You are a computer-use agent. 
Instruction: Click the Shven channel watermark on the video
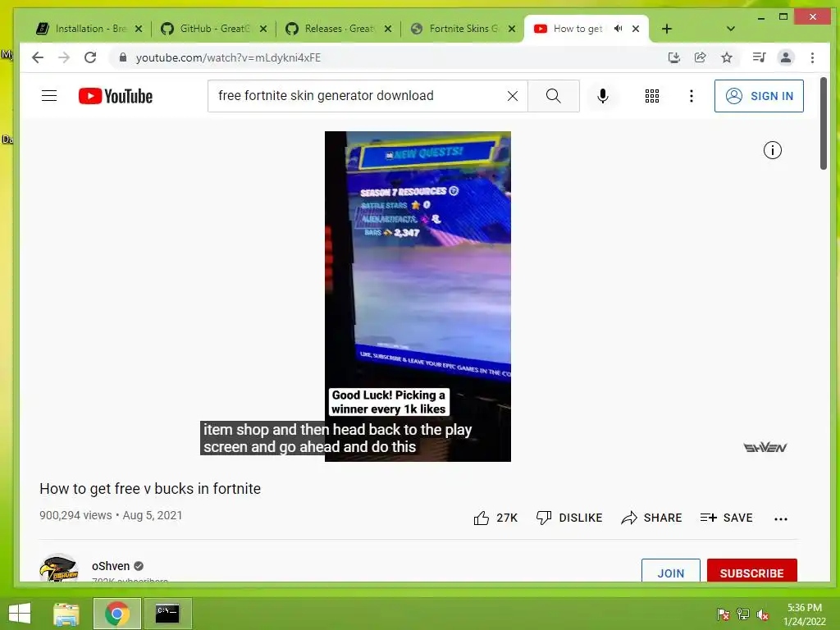tap(765, 447)
